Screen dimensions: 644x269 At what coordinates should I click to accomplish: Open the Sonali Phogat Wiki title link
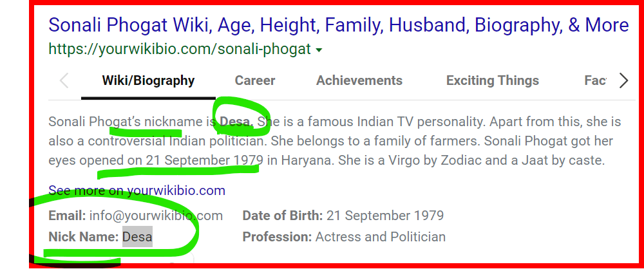(x=338, y=25)
